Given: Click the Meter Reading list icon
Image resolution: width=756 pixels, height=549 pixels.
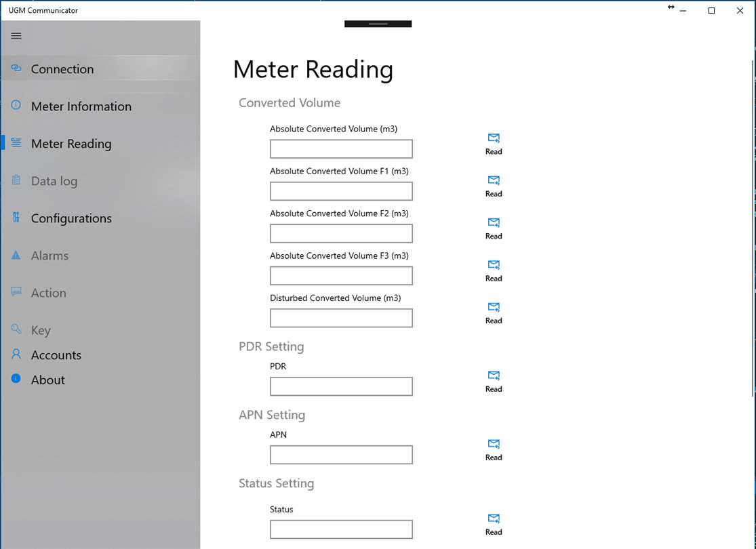Looking at the screenshot, I should pos(16,143).
